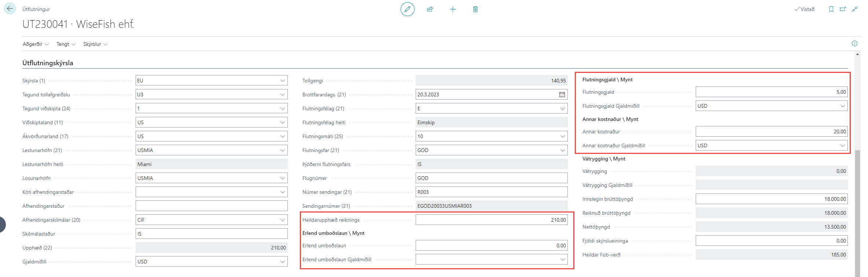Expand the Tengt menu

66,44
